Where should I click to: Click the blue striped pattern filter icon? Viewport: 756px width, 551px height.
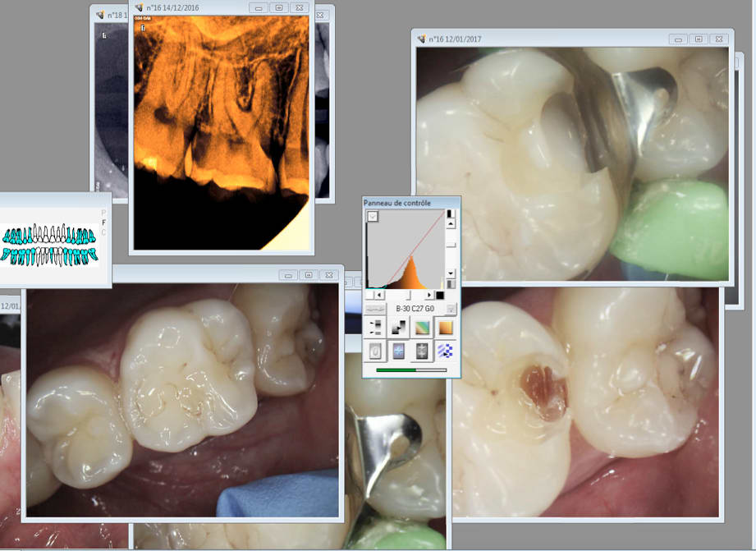coord(445,351)
